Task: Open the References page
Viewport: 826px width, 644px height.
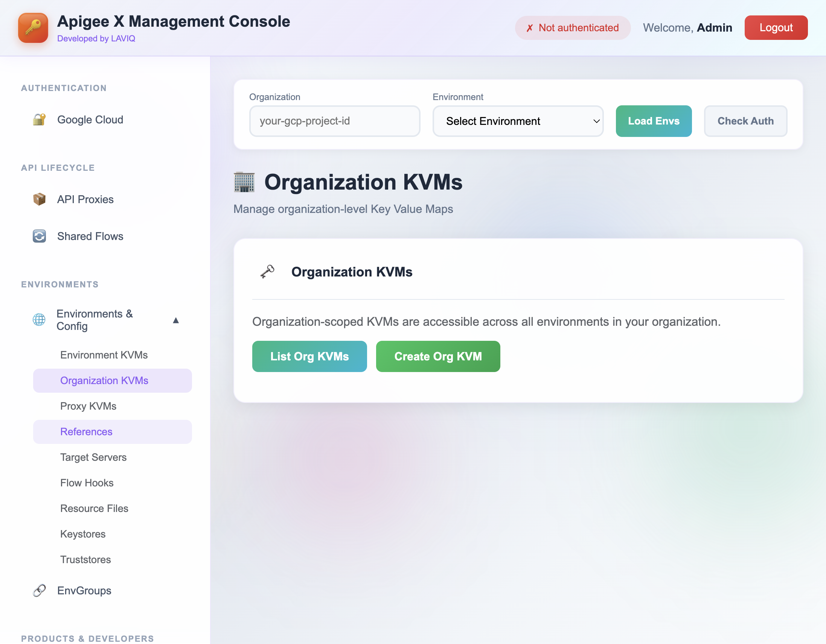Action: coord(86,431)
